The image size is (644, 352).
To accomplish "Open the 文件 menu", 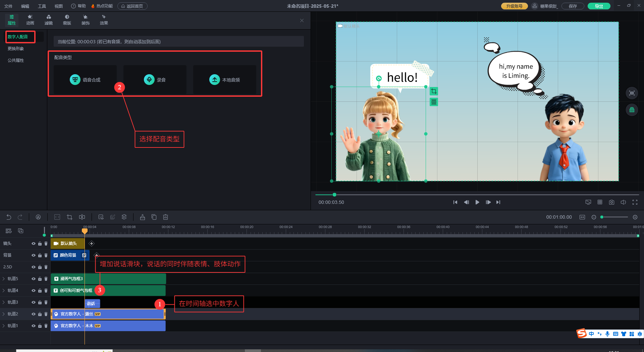I will 8,6.
